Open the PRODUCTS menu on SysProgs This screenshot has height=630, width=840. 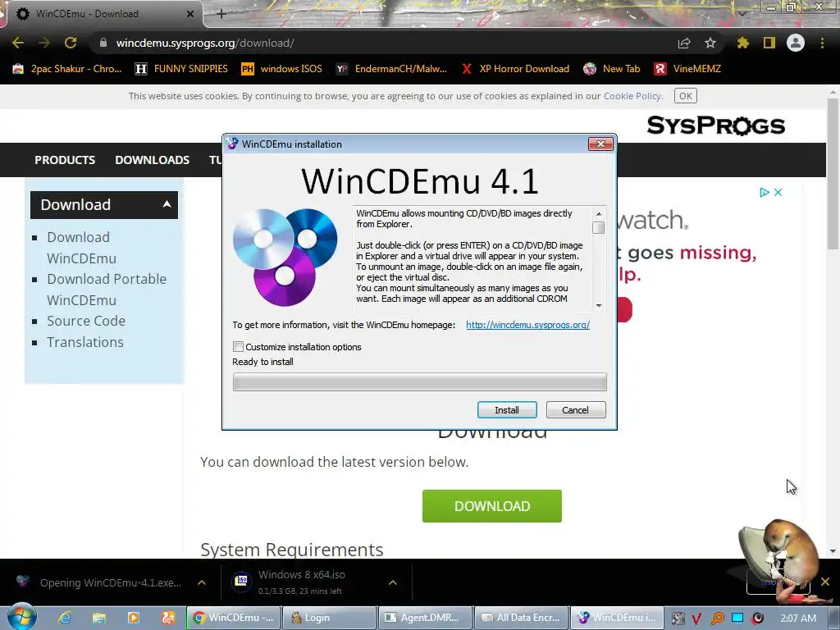click(x=65, y=160)
